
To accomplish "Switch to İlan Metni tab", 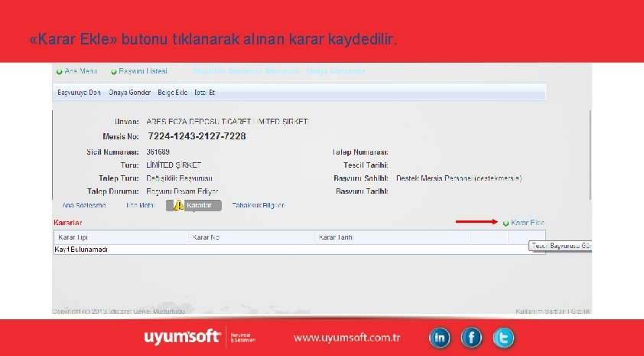I will pyautogui.click(x=141, y=205).
